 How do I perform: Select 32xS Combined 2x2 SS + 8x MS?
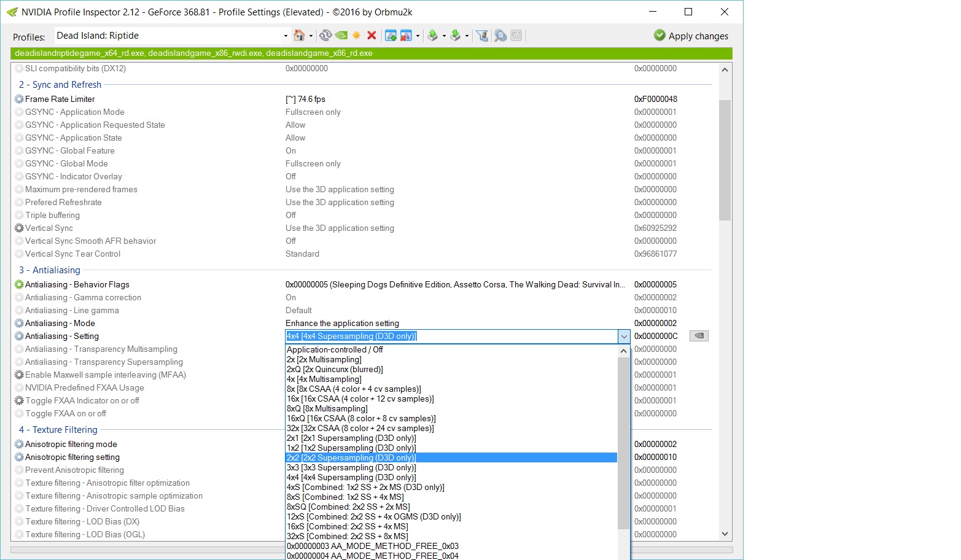[x=451, y=536]
